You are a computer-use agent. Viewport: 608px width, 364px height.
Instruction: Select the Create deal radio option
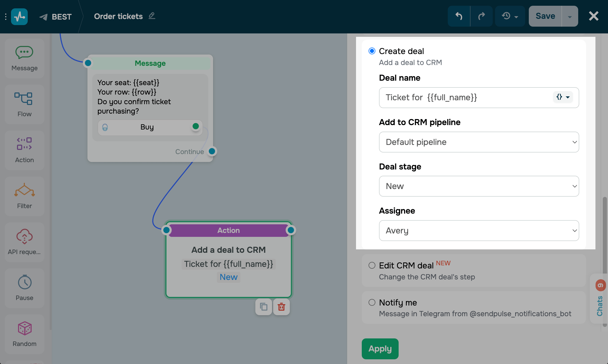(x=372, y=51)
